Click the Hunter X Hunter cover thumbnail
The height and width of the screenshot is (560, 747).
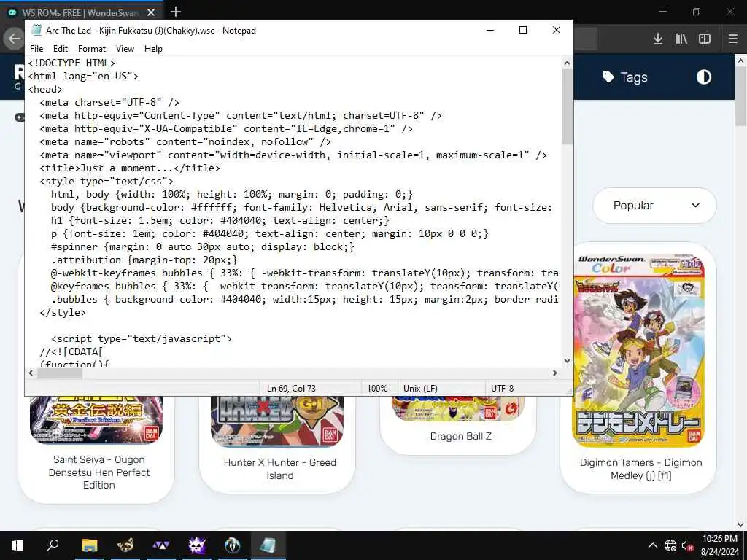pyautogui.click(x=276, y=421)
